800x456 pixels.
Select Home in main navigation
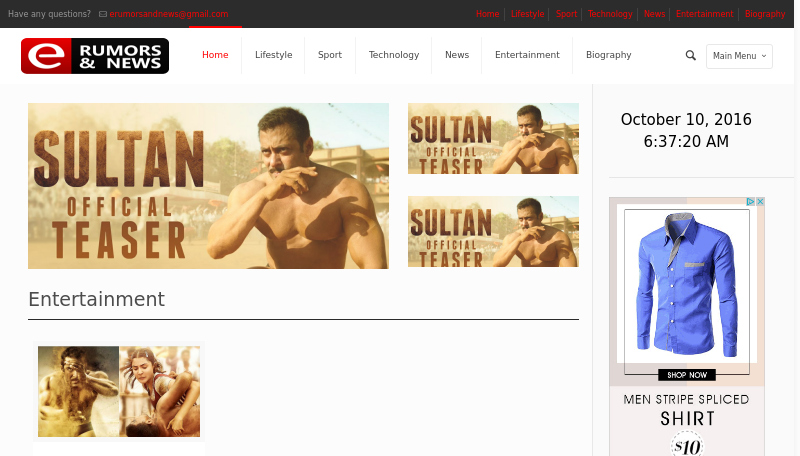215,55
